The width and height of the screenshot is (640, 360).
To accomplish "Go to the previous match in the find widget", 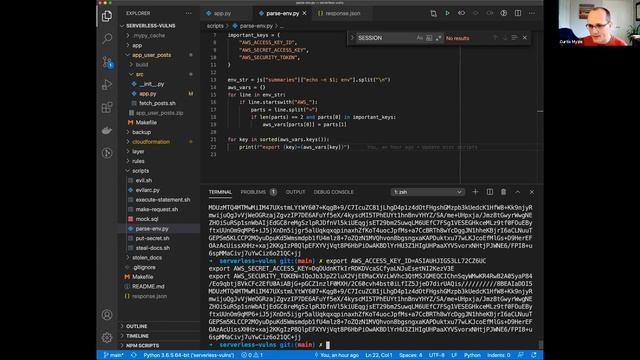I will tap(495, 38).
